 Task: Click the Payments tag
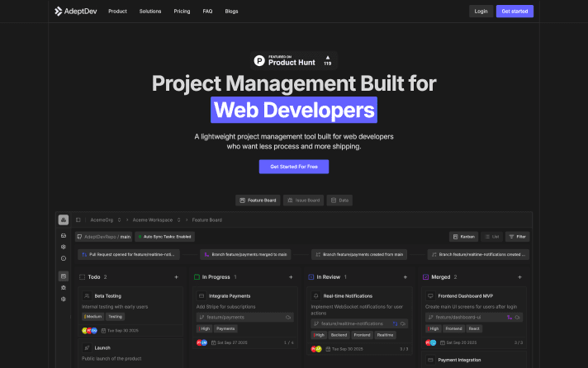pos(225,328)
